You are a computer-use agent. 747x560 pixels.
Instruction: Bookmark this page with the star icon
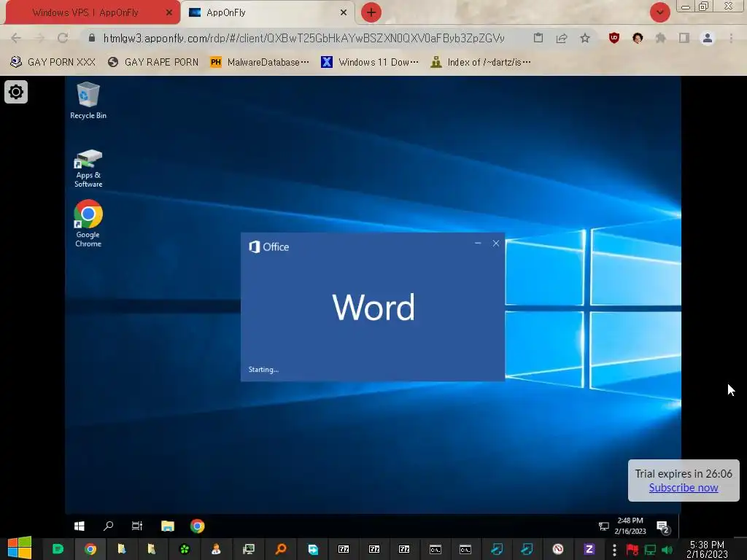pyautogui.click(x=585, y=38)
